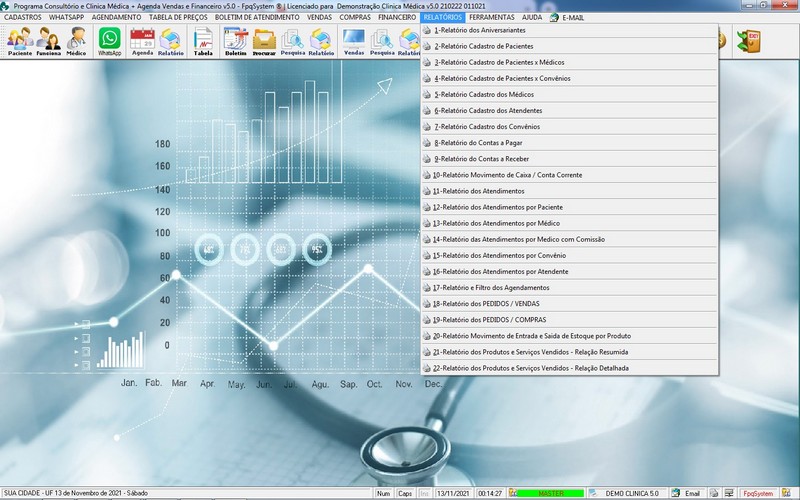The image size is (800, 500).
Task: Select 2-Relatório Cadastro de Pacientes
Action: [569, 46]
